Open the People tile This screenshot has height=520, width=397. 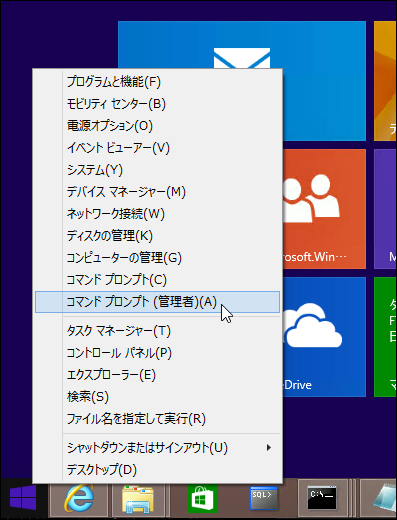(324, 209)
